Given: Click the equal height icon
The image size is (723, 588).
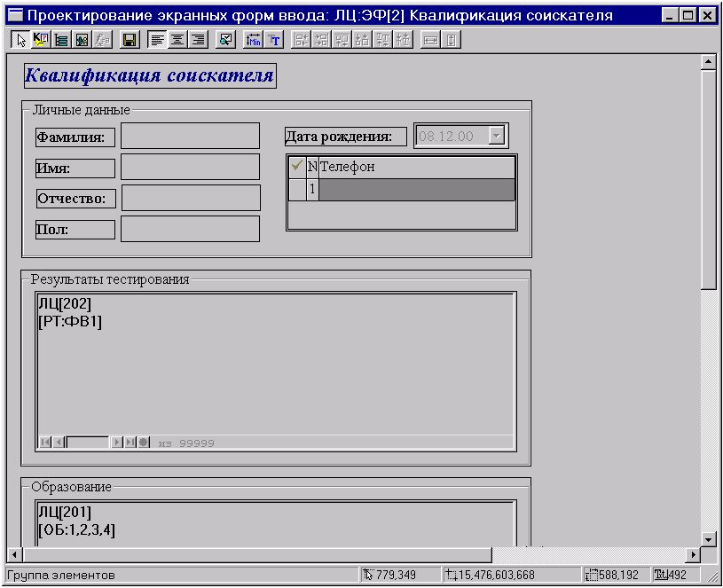Looking at the screenshot, I should click(x=451, y=40).
